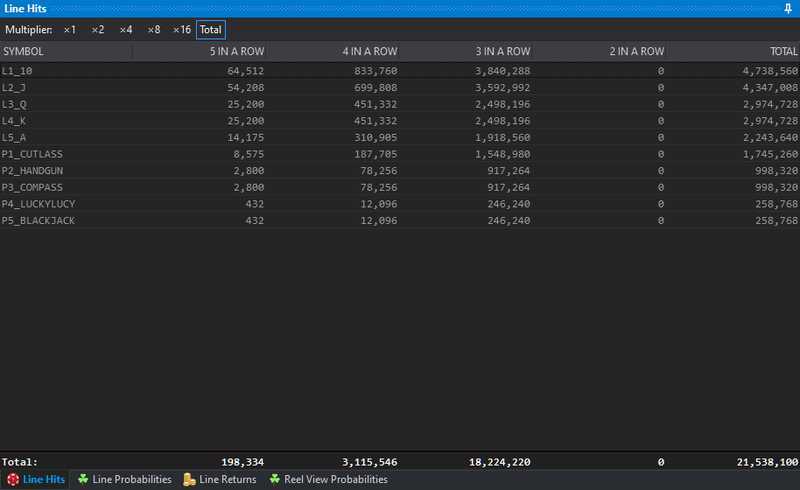The image size is (800, 490).
Task: Click the 310,905 four-in-a-row cell
Action: coord(376,138)
